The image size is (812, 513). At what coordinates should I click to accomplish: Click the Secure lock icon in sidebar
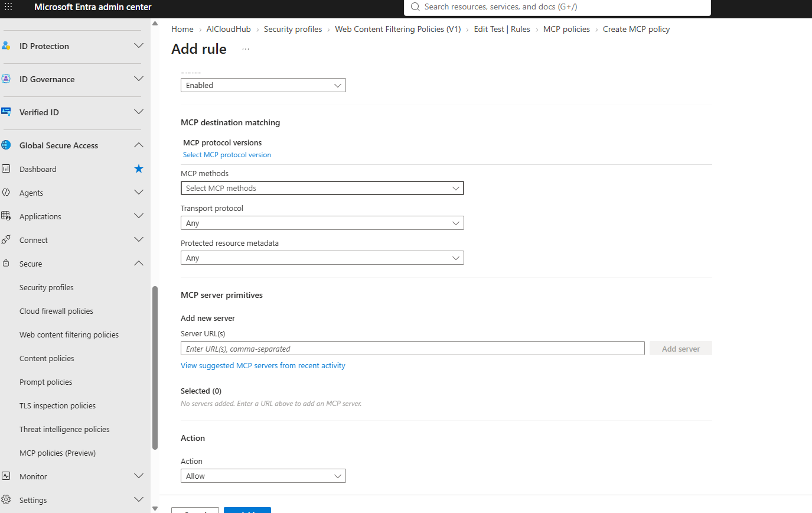[6, 264]
